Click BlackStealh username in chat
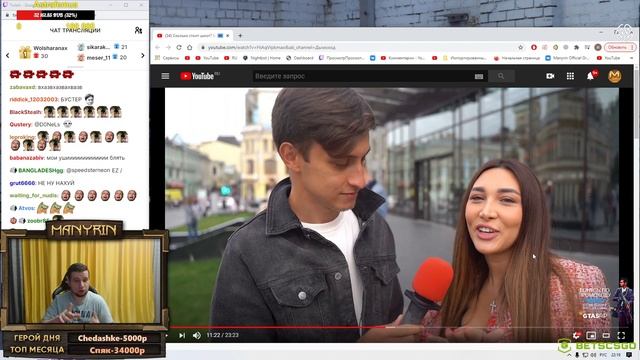This screenshot has height=360, width=640. pos(26,112)
